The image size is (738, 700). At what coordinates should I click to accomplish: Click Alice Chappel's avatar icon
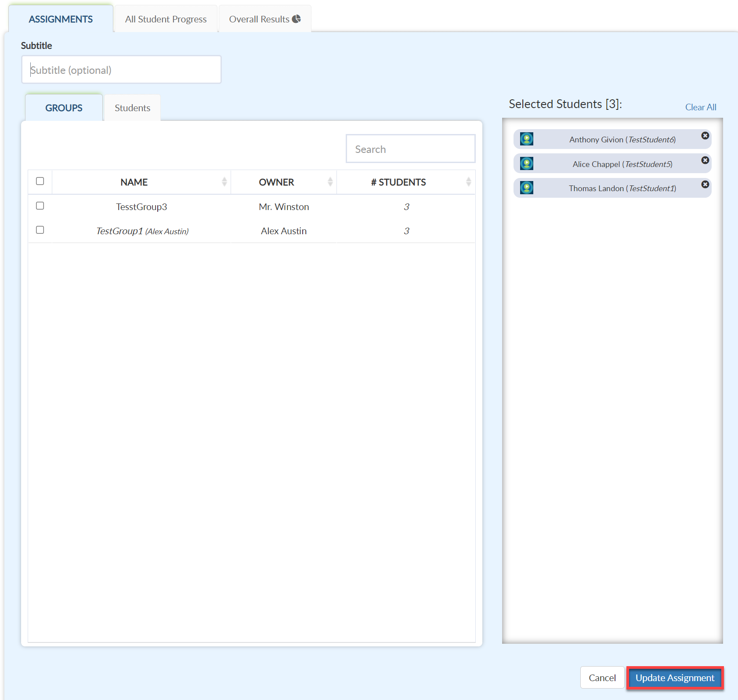click(x=527, y=164)
